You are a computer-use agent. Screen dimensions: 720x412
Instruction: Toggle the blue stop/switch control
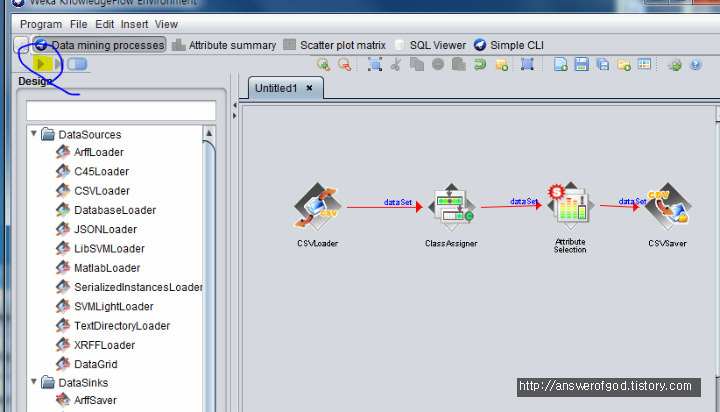click(77, 64)
